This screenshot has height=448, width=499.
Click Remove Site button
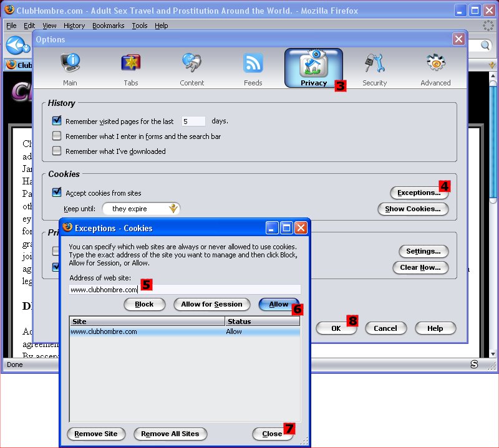(x=96, y=434)
